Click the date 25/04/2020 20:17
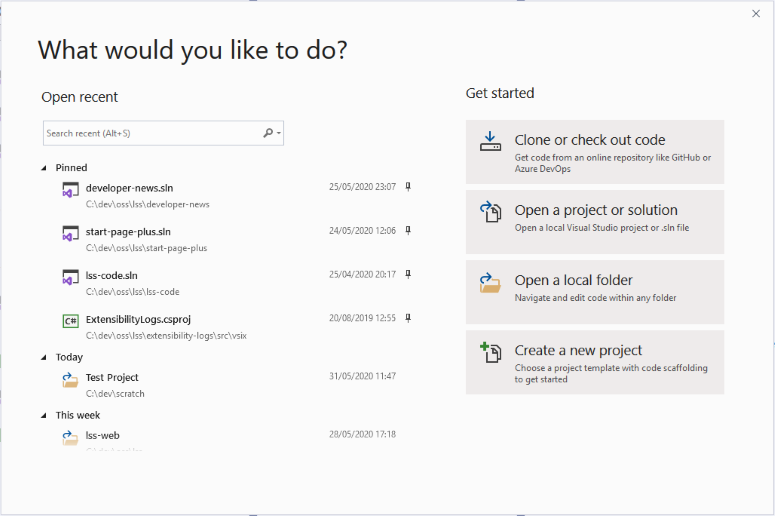The width and height of the screenshot is (775, 516). coord(362,274)
